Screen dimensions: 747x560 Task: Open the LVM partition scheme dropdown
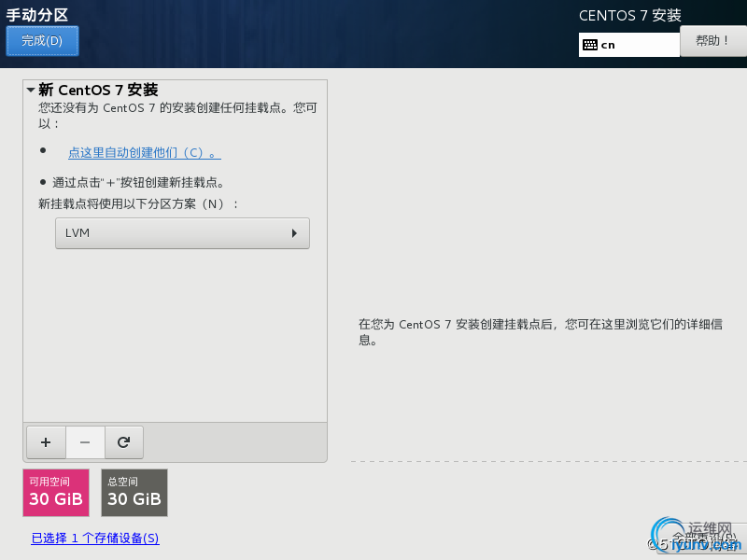182,233
